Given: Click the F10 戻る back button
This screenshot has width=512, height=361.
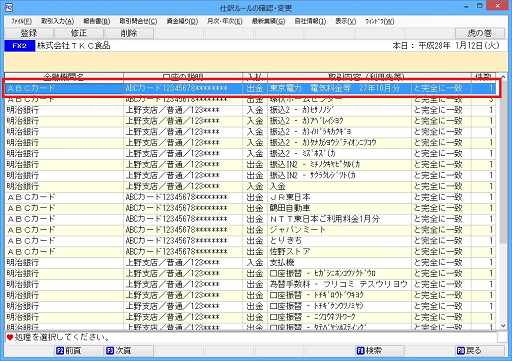Looking at the screenshot, I should pyautogui.click(x=480, y=351).
